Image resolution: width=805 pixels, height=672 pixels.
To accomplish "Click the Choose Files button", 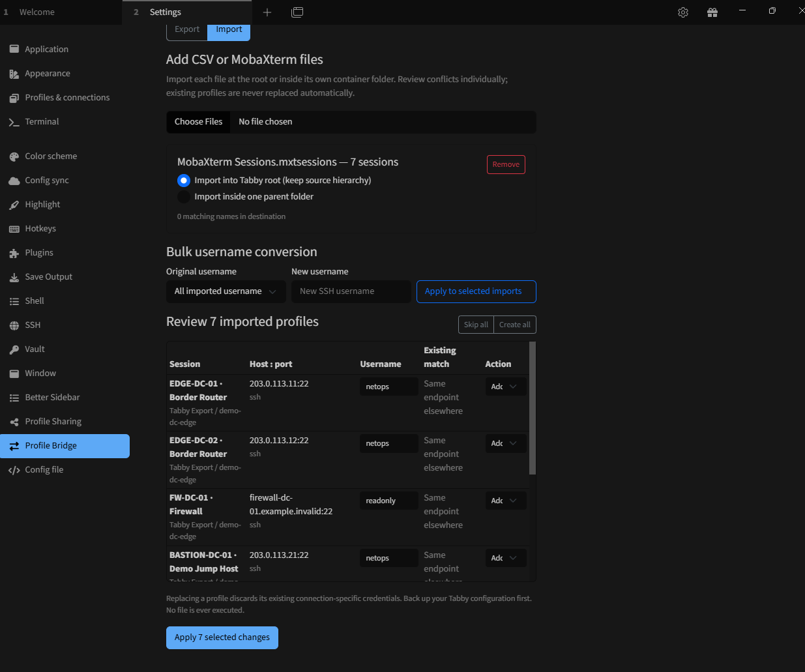I will (198, 122).
